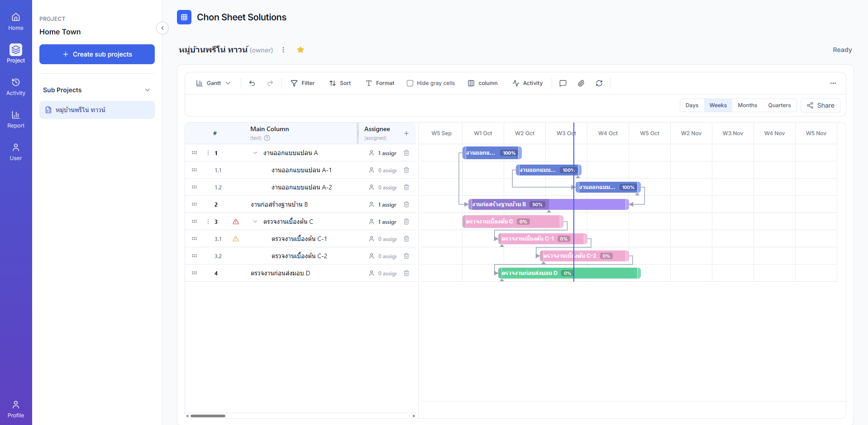Select the งานก่อสร้างฐานบ้าน B Gantt bar
The image size is (868, 425).
point(548,204)
